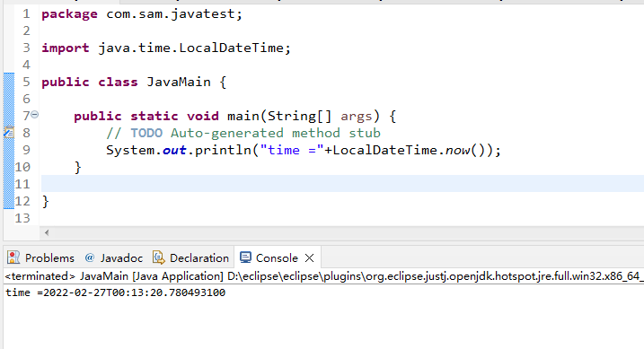Close the Console tab

(x=310, y=258)
